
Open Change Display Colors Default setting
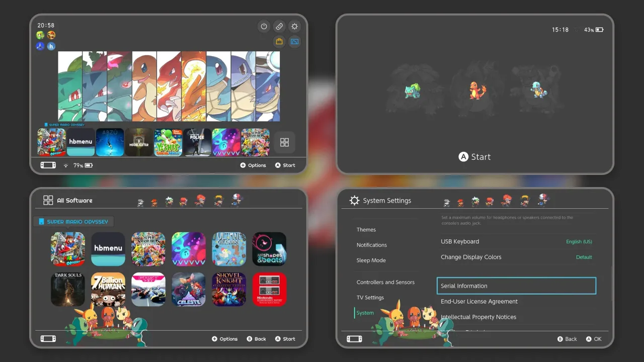[516, 257]
